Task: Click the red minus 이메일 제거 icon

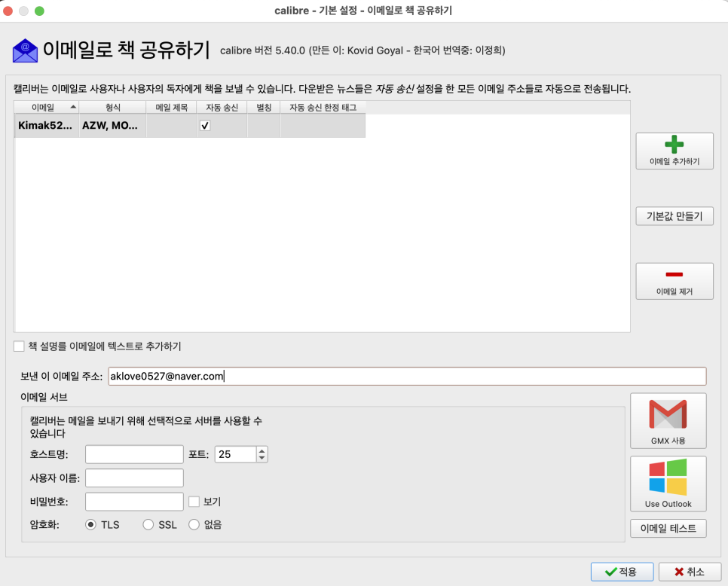Action: click(x=674, y=274)
